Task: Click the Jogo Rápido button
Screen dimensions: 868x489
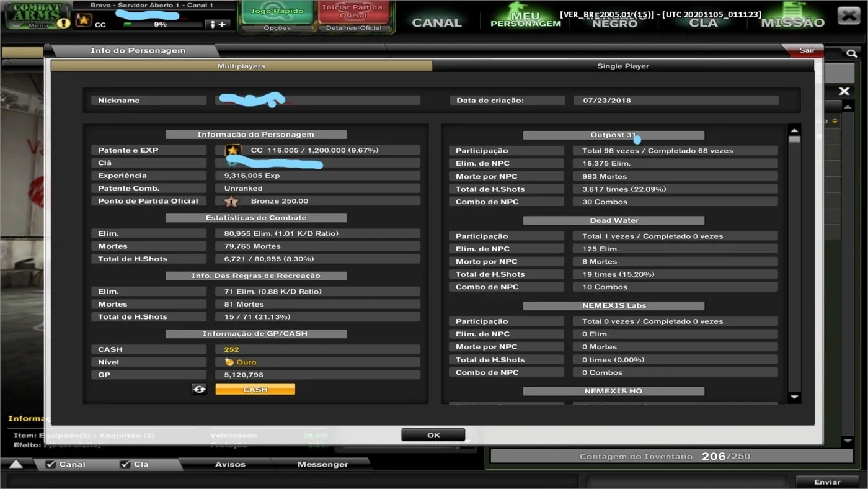Action: (277, 11)
